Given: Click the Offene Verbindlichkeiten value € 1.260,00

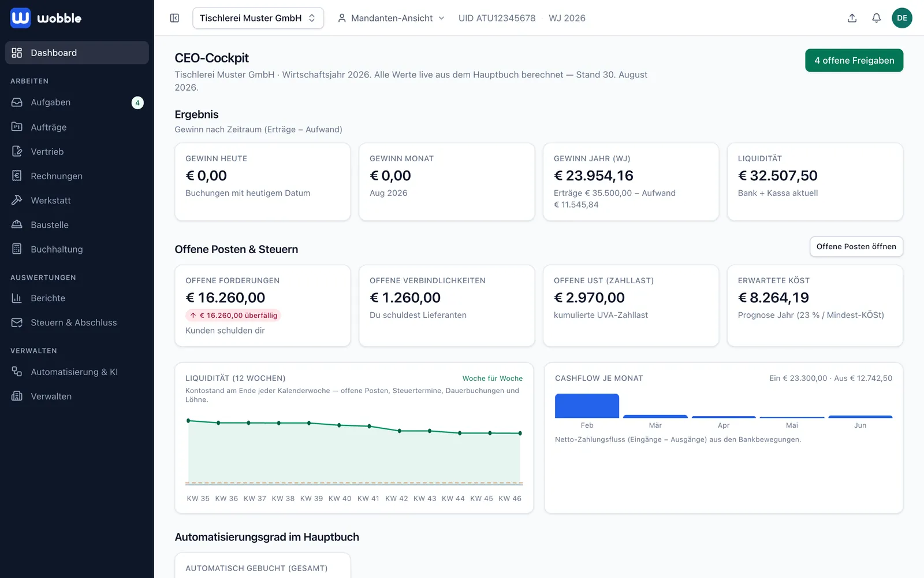Looking at the screenshot, I should (x=405, y=298).
